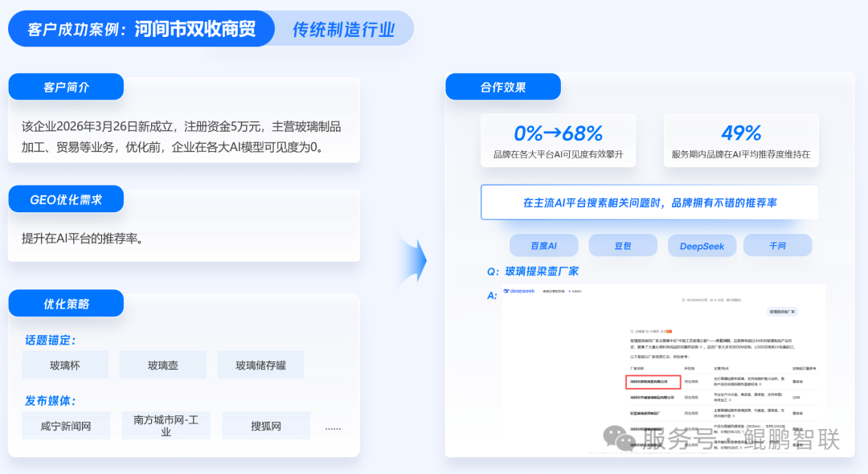Click the caption 品牌在各大平台AI可见度有效攀升
Image resolution: width=868 pixels, height=474 pixels.
click(x=558, y=155)
